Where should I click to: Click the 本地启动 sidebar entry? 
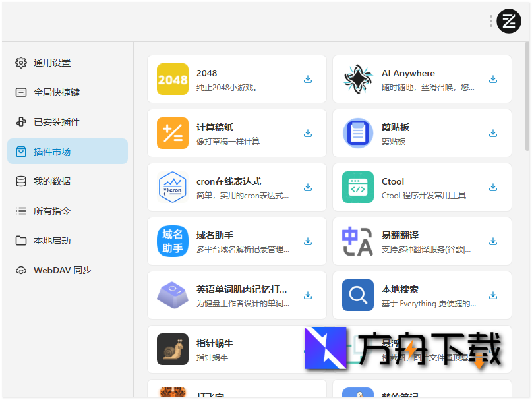pos(53,240)
